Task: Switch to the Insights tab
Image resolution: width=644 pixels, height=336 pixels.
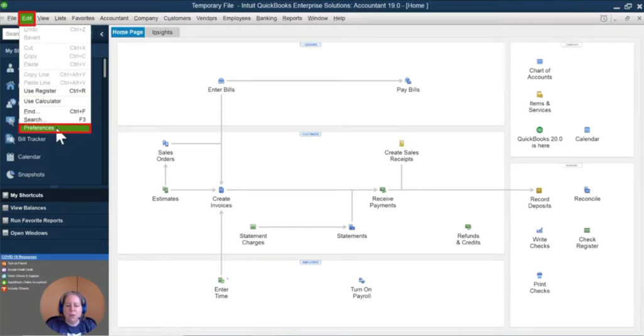Action: (162, 32)
